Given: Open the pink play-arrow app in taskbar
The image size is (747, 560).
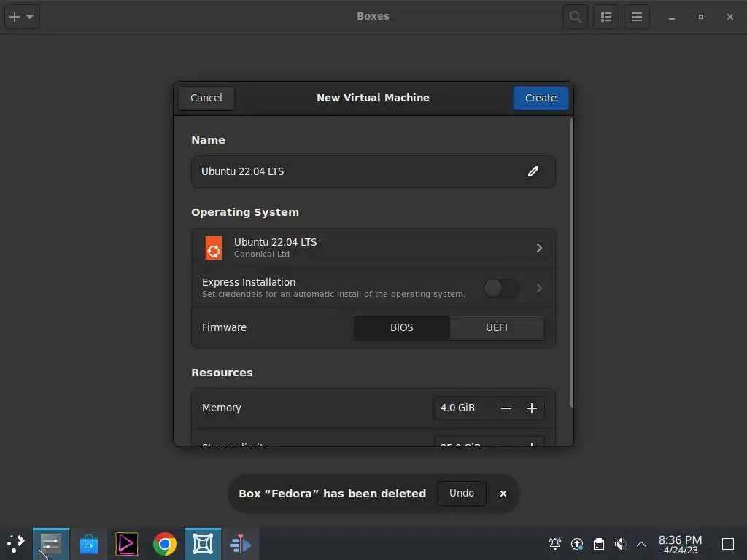Looking at the screenshot, I should coord(127,544).
